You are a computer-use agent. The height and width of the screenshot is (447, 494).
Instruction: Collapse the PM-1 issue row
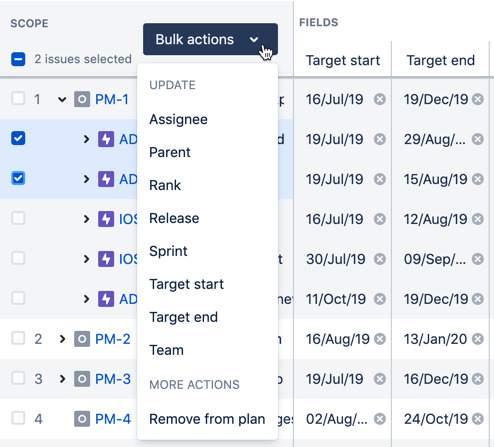[62, 99]
